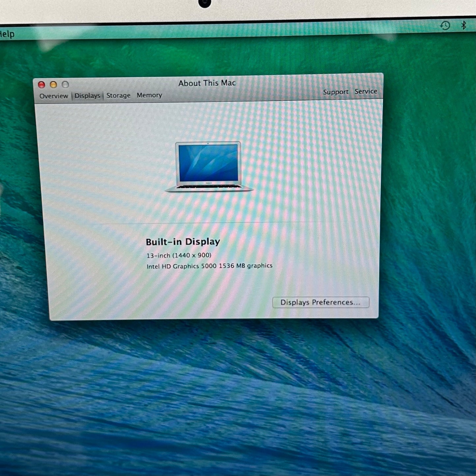Select the Displays tab
Viewport: 476px width, 476px height.
click(x=87, y=96)
